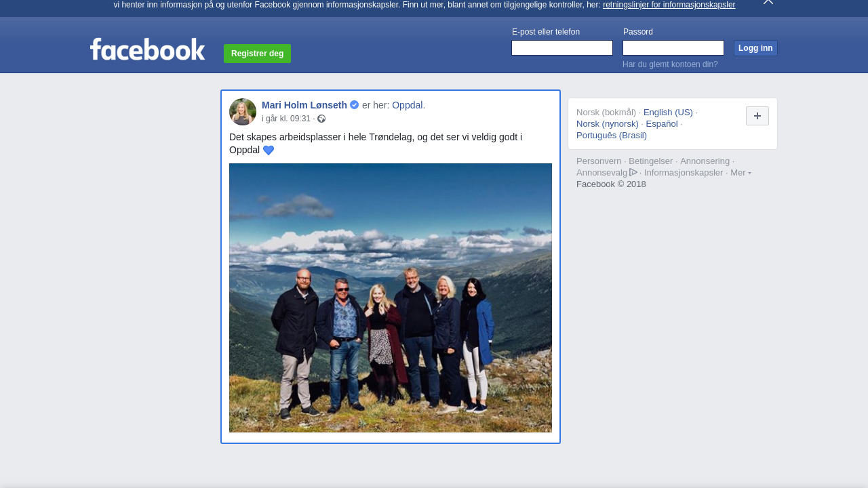Open Mari Holm Lønseth's profile picture
This screenshot has width=868, height=488.
pos(243,112)
